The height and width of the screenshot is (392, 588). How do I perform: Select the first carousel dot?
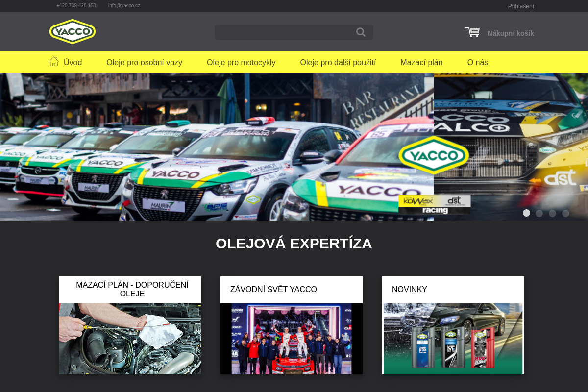(x=526, y=213)
